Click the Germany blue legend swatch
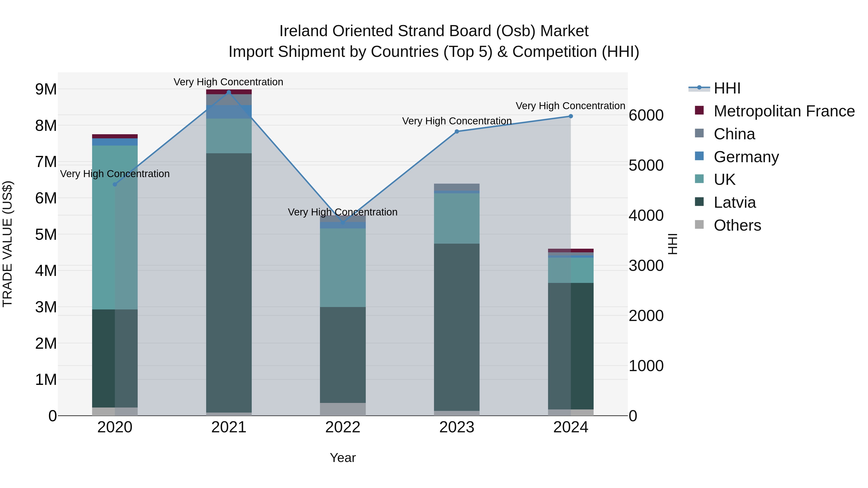868x488 pixels. (x=699, y=156)
